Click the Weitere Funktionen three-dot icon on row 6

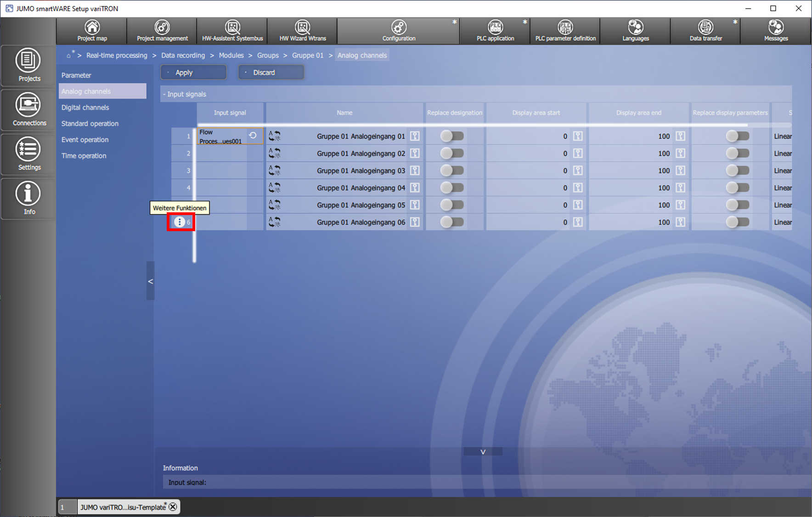(x=180, y=222)
